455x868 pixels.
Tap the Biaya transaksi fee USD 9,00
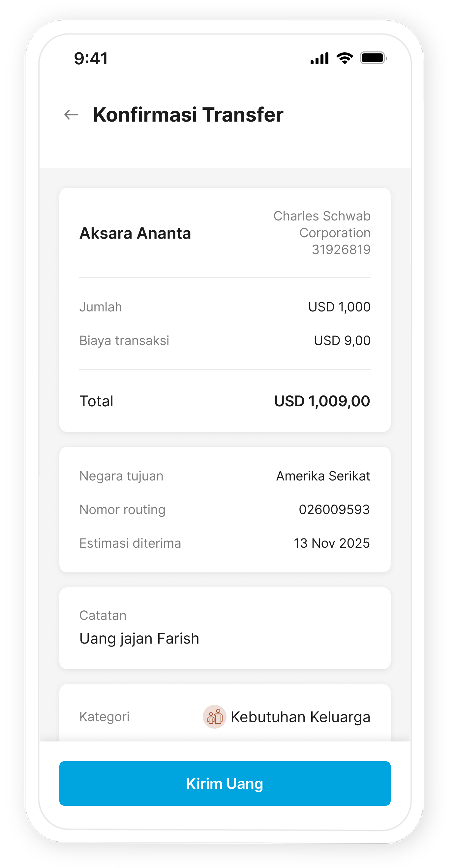click(342, 341)
